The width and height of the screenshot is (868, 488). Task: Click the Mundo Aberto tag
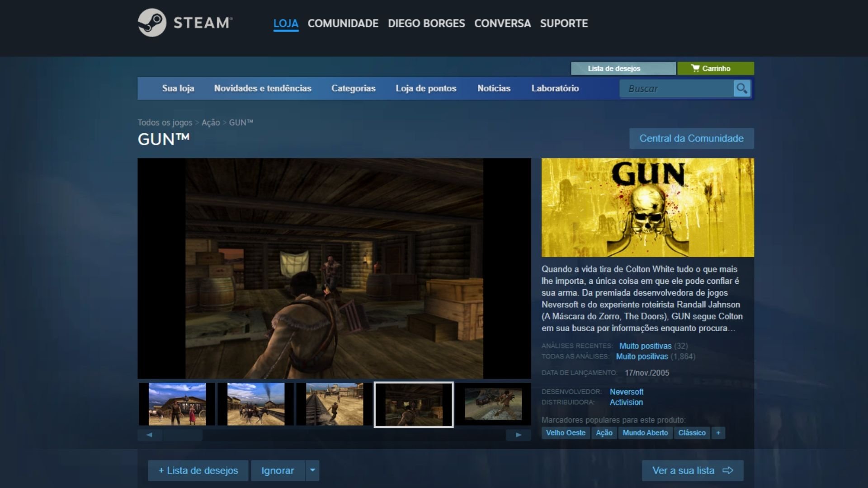pos(645,433)
